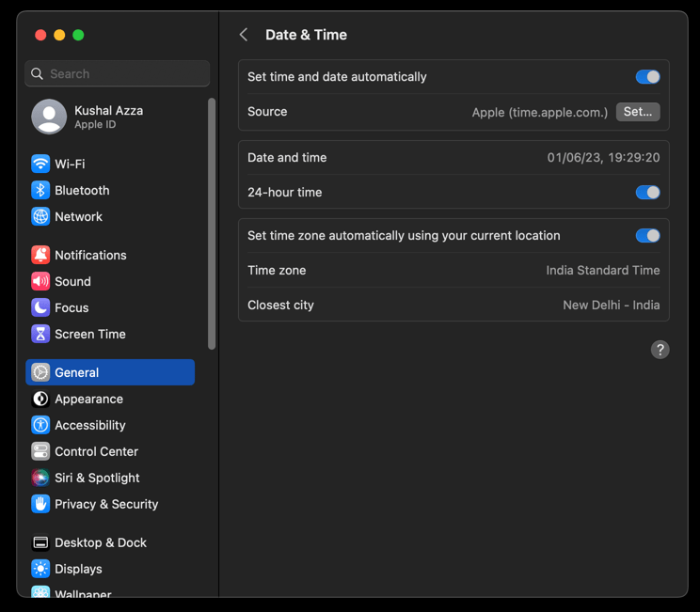Open Privacy & Security in sidebar
The height and width of the screenshot is (612, 700).
point(105,504)
